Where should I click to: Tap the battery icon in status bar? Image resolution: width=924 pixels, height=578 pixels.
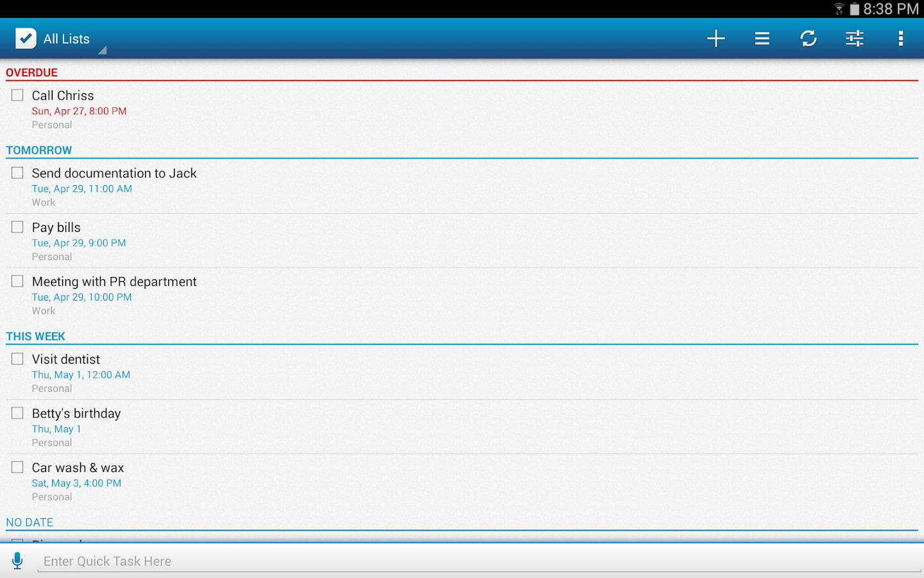pos(854,9)
